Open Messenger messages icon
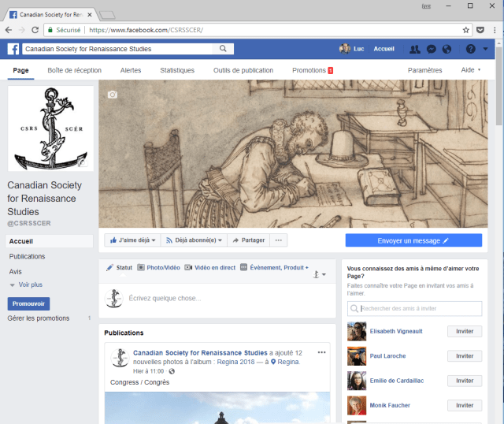The width and height of the screenshot is (504, 424). pos(431,49)
